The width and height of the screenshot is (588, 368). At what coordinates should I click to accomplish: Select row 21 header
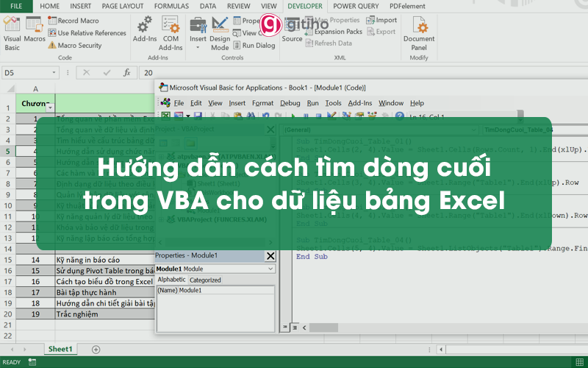(x=8, y=325)
